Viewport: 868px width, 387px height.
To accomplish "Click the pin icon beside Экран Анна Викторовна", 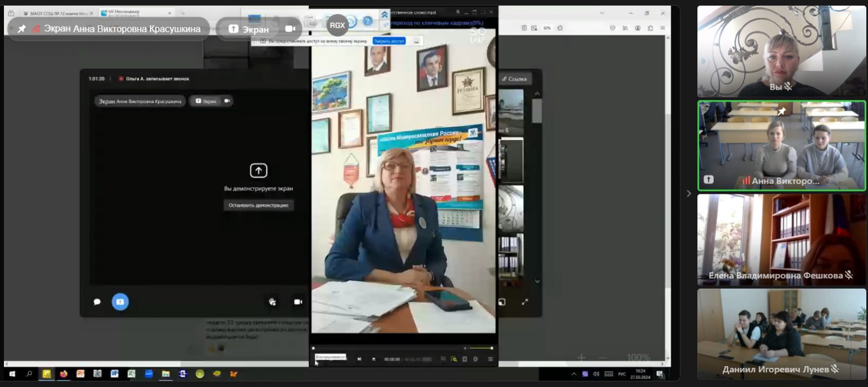I will [x=21, y=29].
